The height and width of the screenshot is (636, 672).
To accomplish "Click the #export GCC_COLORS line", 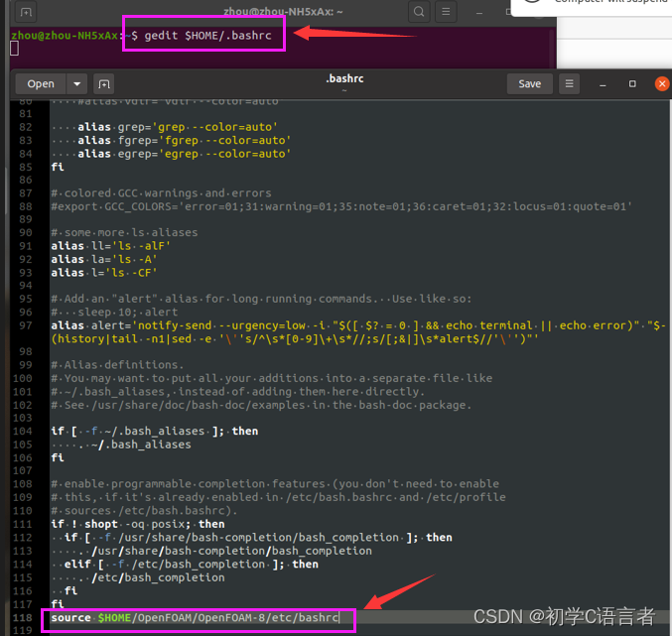I will (341, 206).
